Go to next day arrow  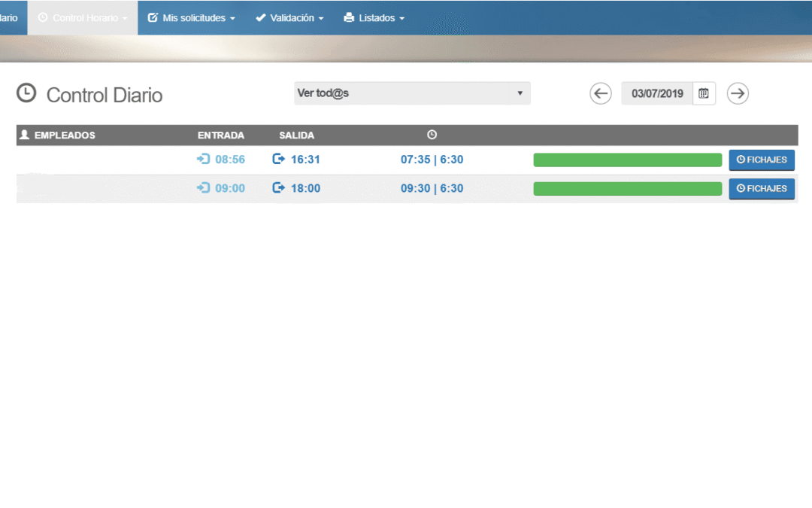[x=738, y=94]
